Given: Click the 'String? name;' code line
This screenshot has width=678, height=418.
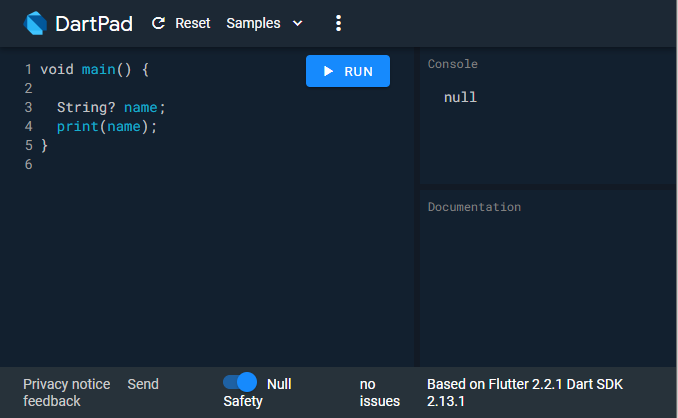Looking at the screenshot, I should (x=111, y=107).
